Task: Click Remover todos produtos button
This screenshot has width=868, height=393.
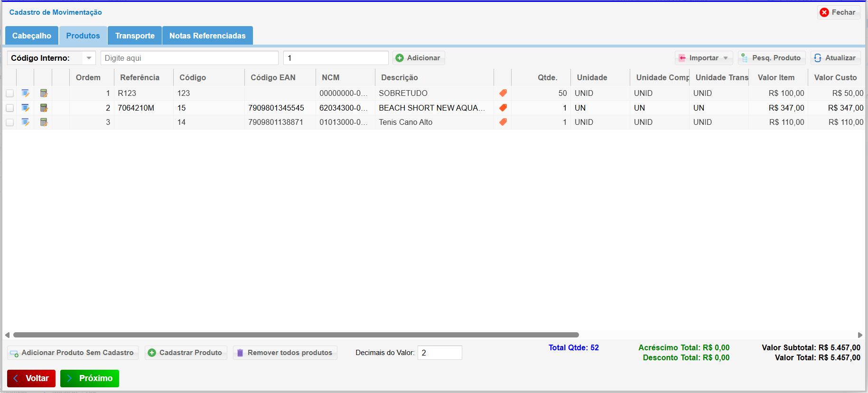Action: tap(285, 353)
